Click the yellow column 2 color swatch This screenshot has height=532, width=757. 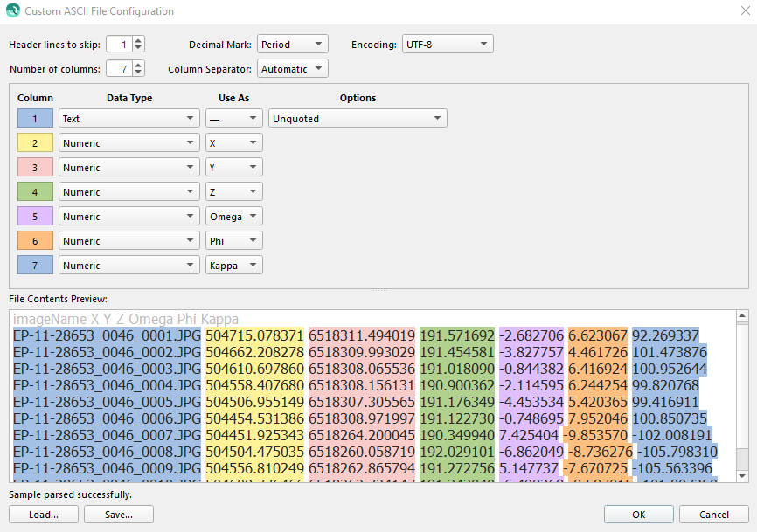[x=35, y=142]
